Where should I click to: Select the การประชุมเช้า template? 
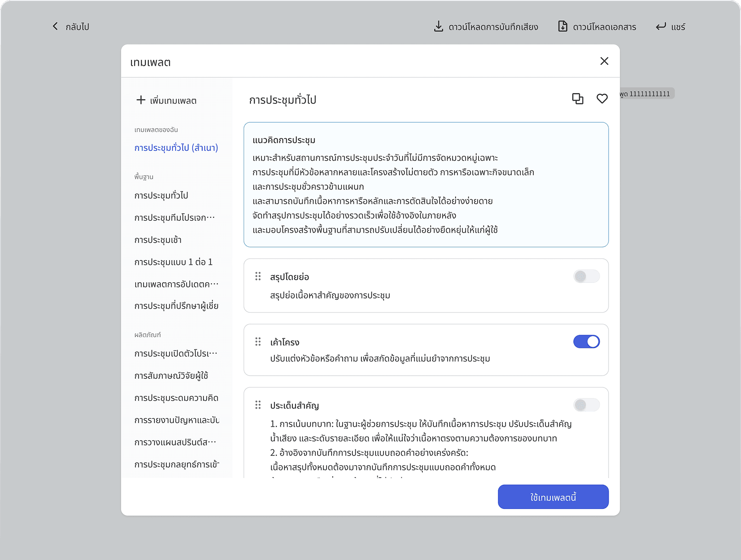158,240
